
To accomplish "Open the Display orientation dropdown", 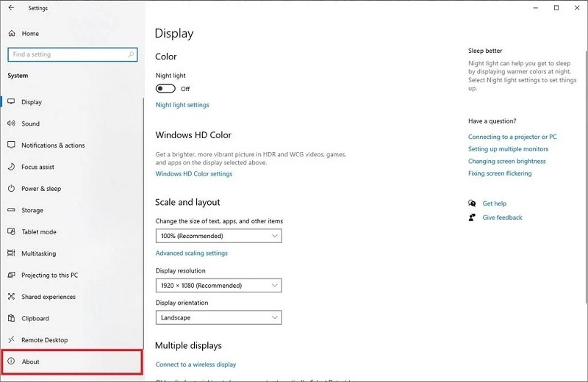I will click(219, 317).
